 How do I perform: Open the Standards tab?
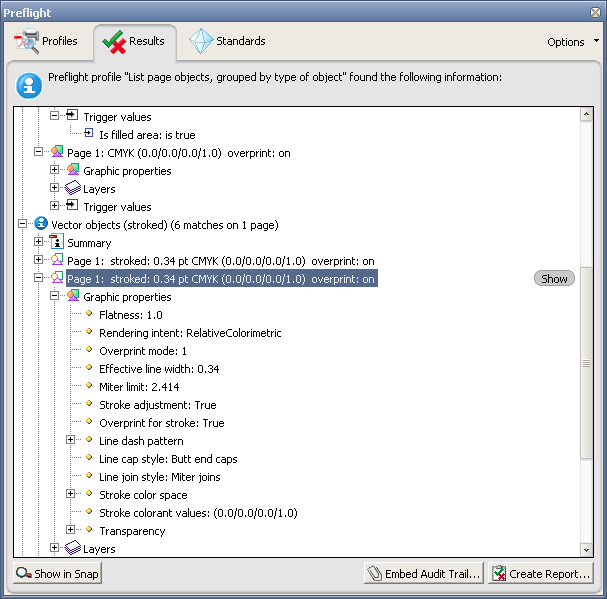227,41
